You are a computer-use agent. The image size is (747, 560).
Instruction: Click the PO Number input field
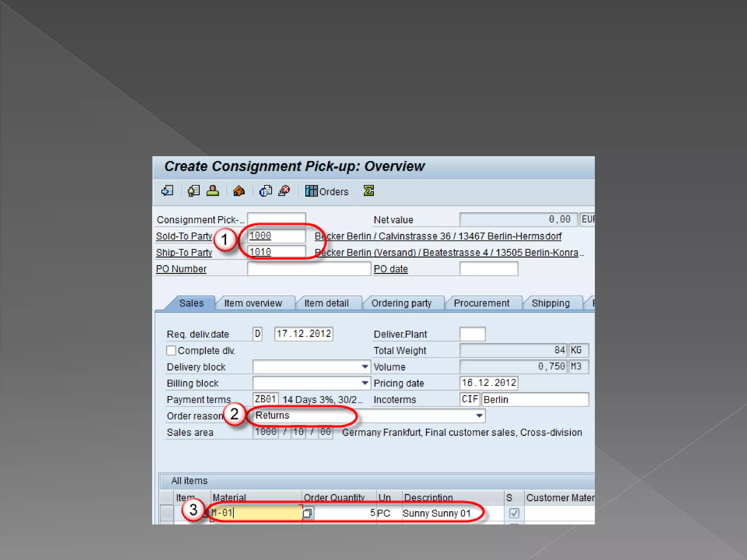(x=309, y=269)
